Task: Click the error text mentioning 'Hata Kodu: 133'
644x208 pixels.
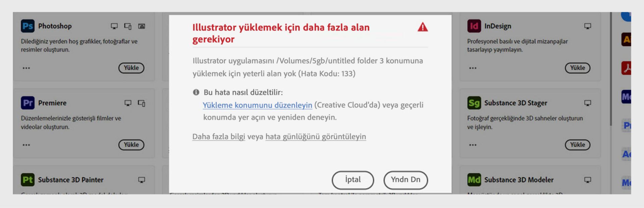Action: click(x=308, y=67)
